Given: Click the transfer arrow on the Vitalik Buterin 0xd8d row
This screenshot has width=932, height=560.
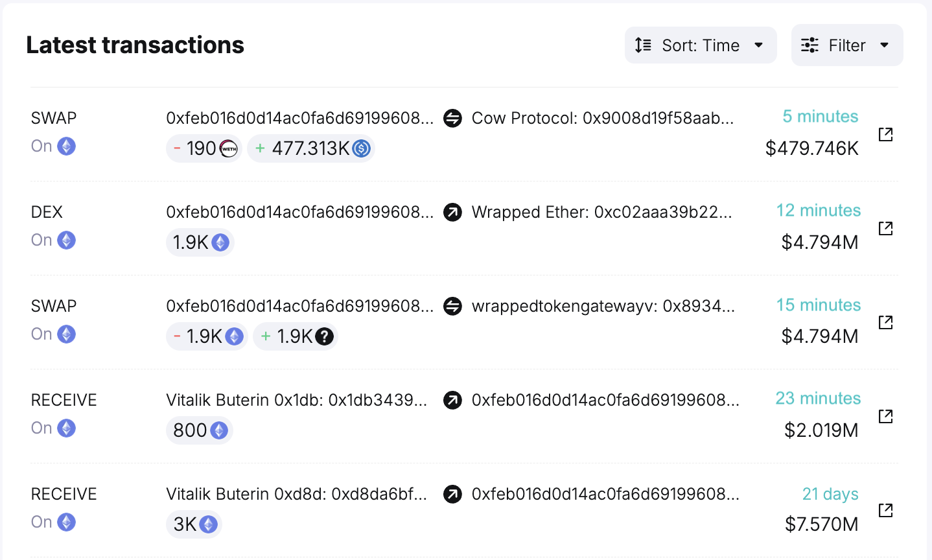Looking at the screenshot, I should [x=452, y=495].
